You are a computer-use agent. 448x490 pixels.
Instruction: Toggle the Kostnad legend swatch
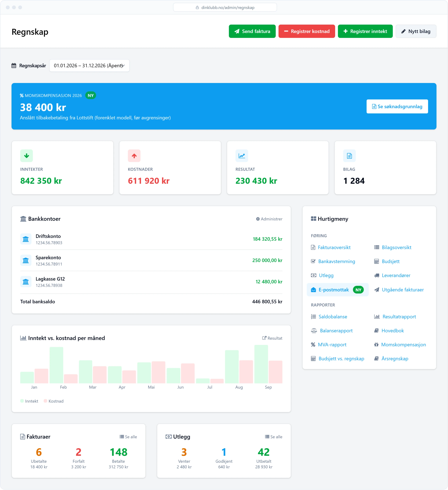[45, 401]
